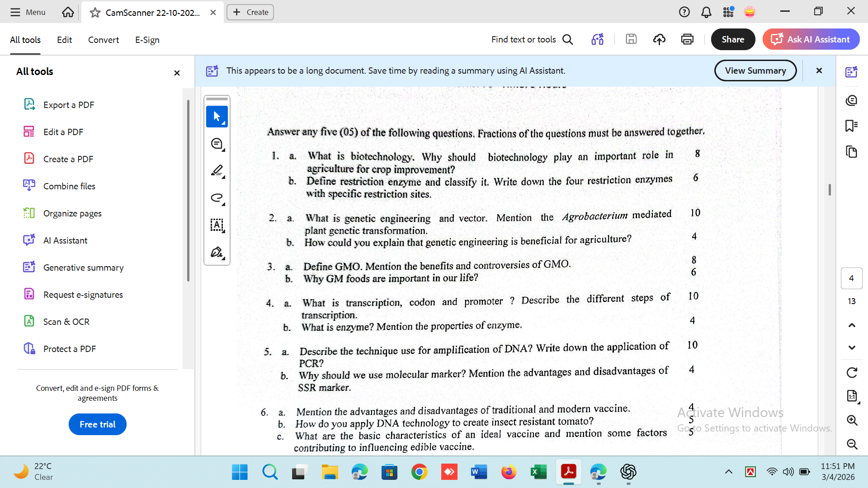The height and width of the screenshot is (488, 868).
Task: Rotate the page view icon
Action: click(852, 373)
